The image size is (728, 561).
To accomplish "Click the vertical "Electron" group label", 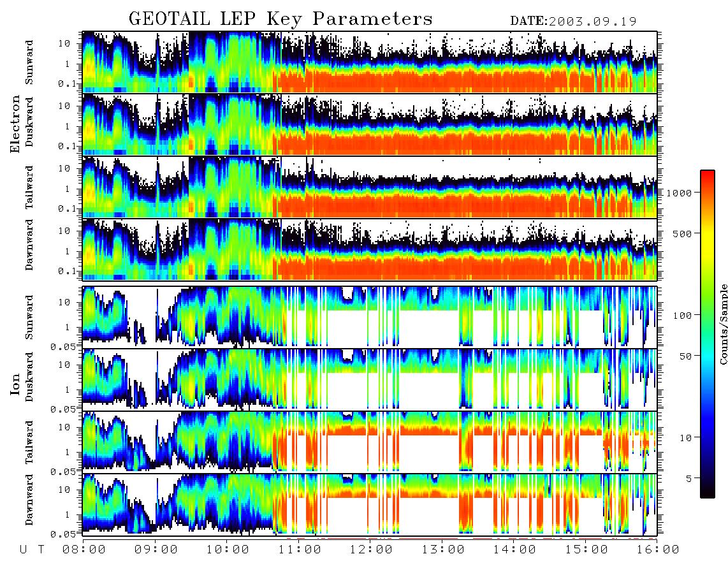I will (x=16, y=124).
